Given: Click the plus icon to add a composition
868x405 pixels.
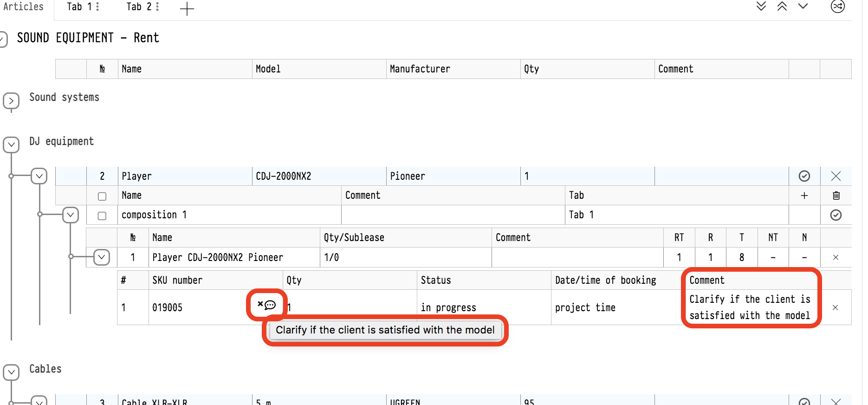Looking at the screenshot, I should [x=804, y=196].
